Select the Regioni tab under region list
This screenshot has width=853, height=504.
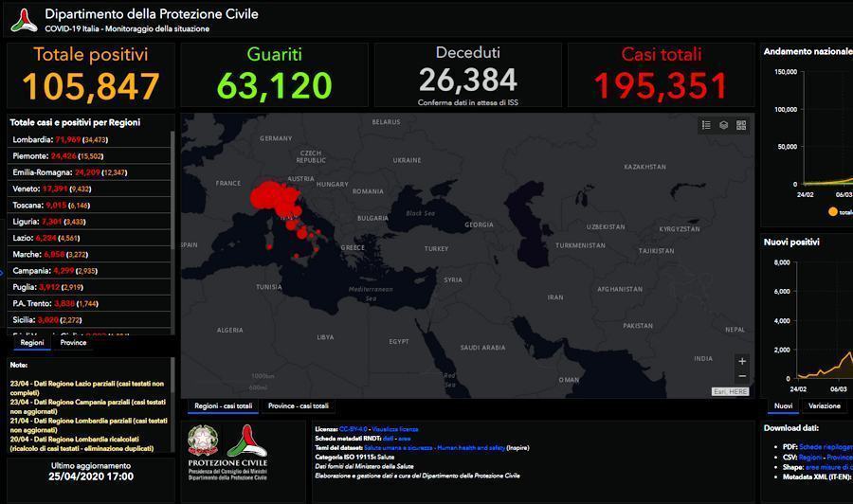(x=32, y=343)
